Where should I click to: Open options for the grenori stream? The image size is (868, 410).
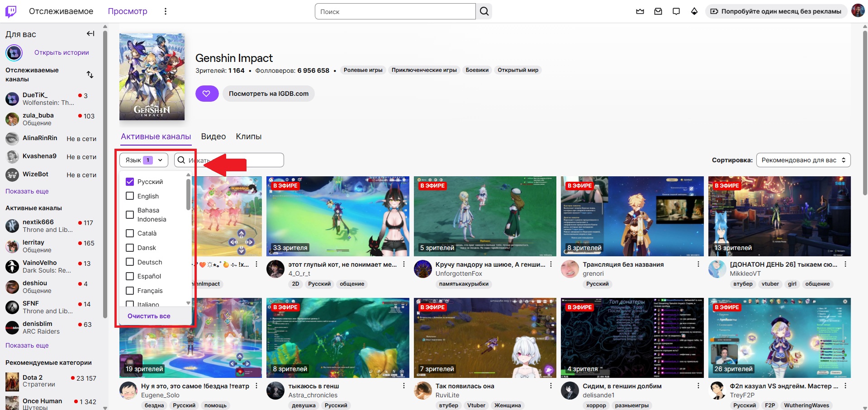tap(698, 264)
